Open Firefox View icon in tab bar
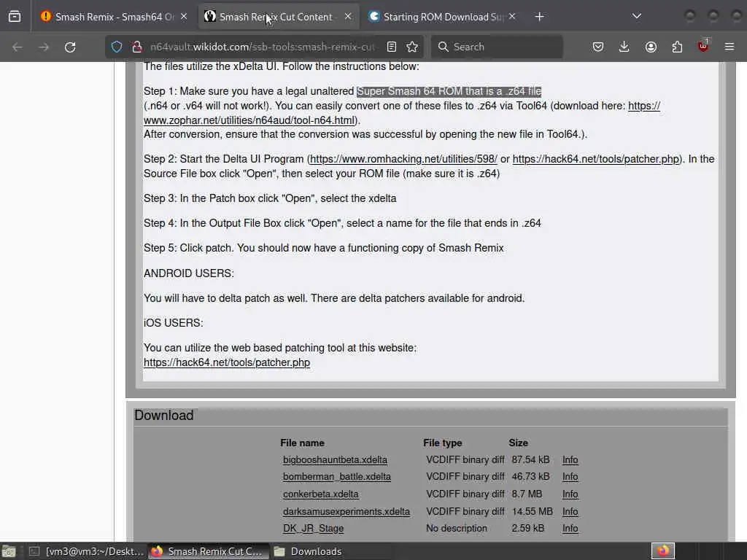The width and height of the screenshot is (747, 560). [x=15, y=17]
